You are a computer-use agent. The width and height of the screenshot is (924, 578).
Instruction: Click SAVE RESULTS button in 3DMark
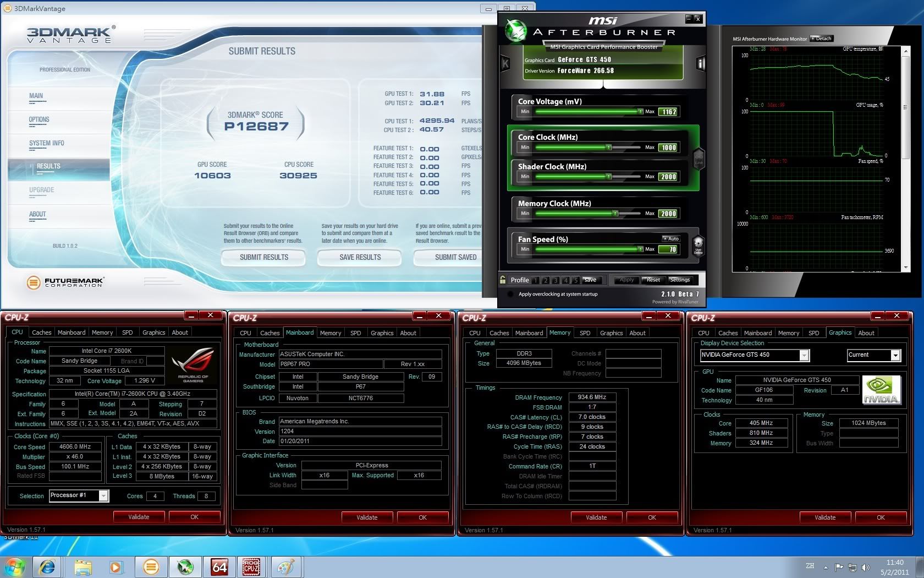360,257
